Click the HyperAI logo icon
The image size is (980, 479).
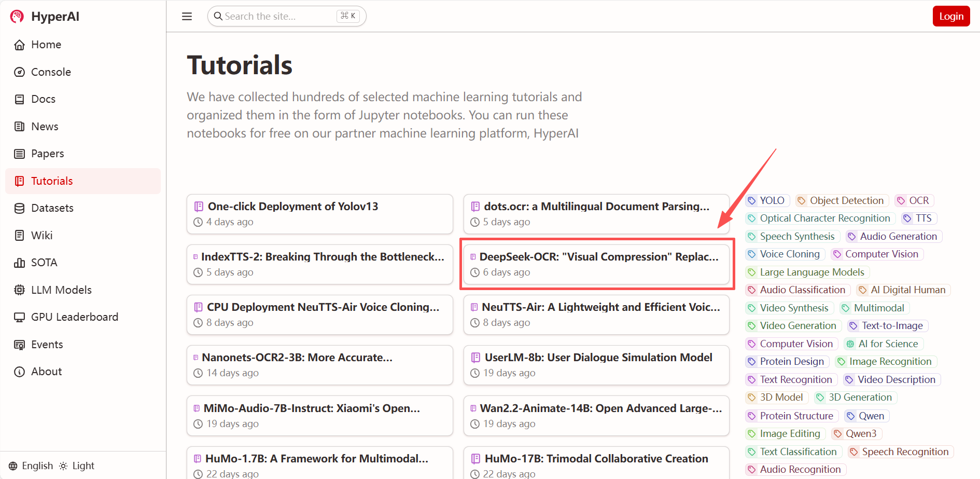(17, 17)
